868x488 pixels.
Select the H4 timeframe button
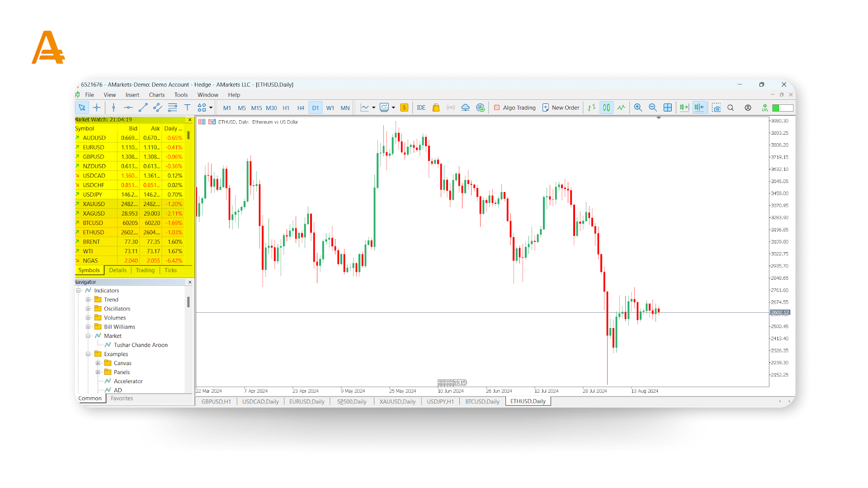pyautogui.click(x=301, y=108)
